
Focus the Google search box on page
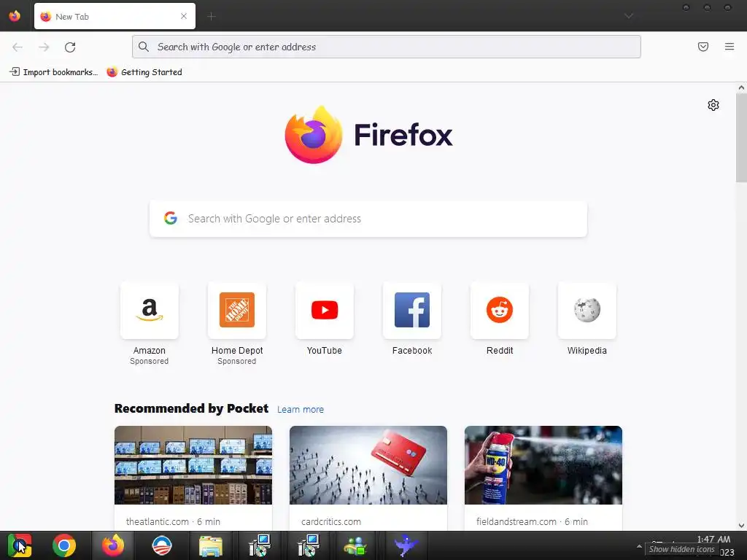tap(368, 219)
